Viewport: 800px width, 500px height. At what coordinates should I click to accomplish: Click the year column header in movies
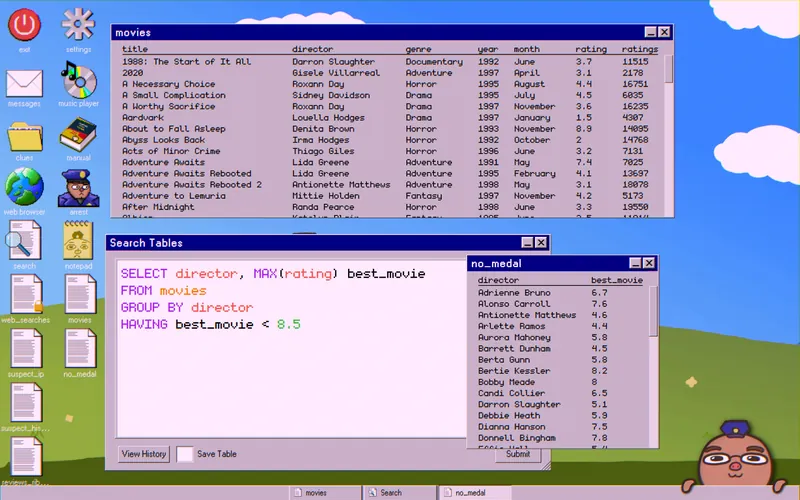(488, 49)
